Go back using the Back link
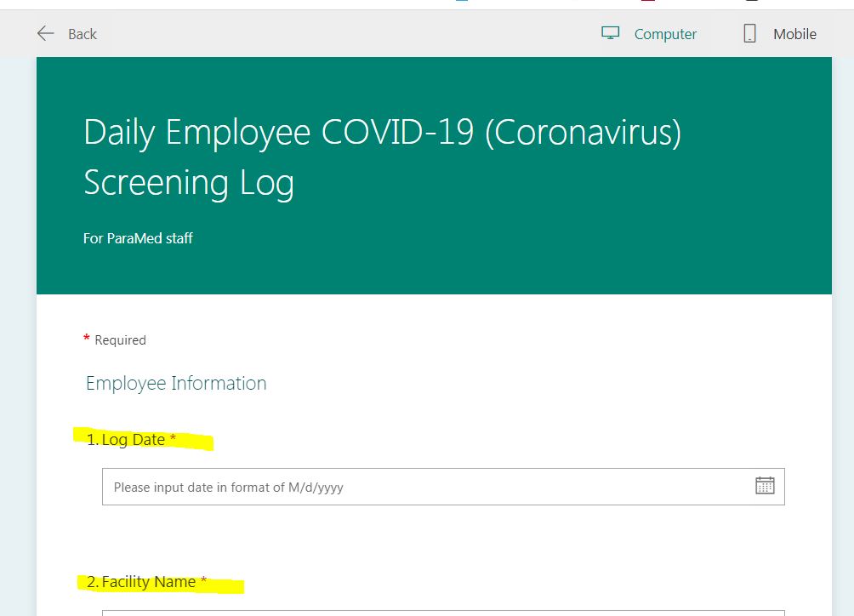This screenshot has height=616, width=854. [83, 34]
